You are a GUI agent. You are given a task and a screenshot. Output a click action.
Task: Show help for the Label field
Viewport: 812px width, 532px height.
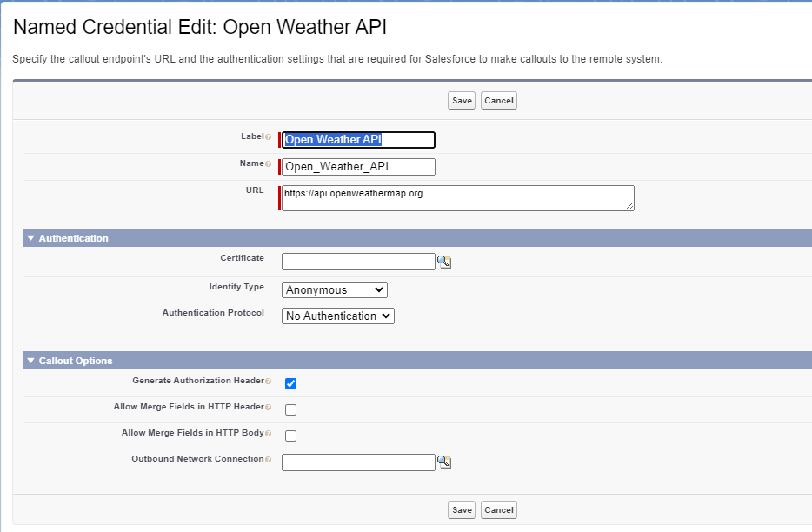click(x=269, y=137)
